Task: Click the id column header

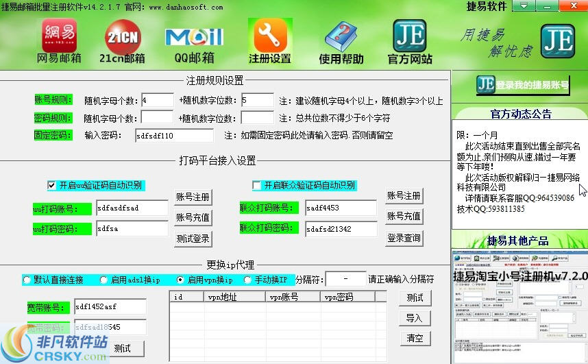Action: (x=187, y=297)
